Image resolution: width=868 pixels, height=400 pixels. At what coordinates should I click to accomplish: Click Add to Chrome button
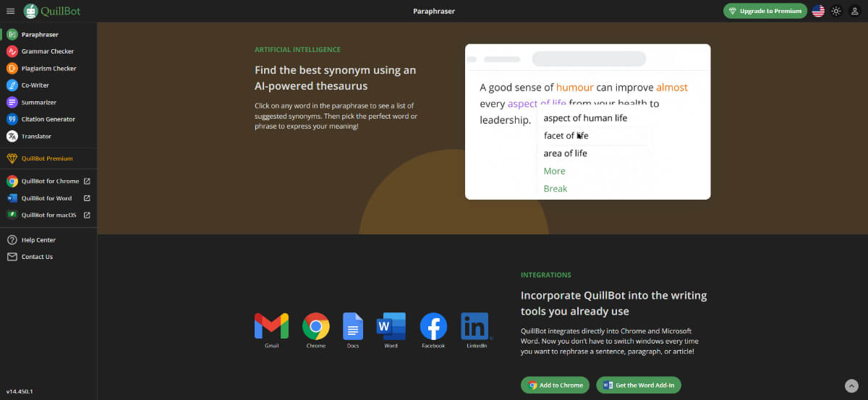pos(555,386)
